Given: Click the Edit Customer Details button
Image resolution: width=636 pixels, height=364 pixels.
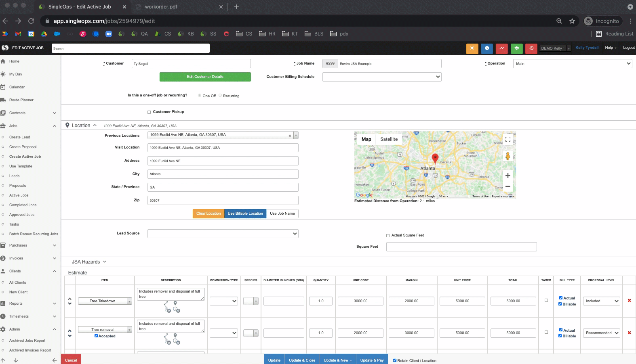Looking at the screenshot, I should 205,77.
